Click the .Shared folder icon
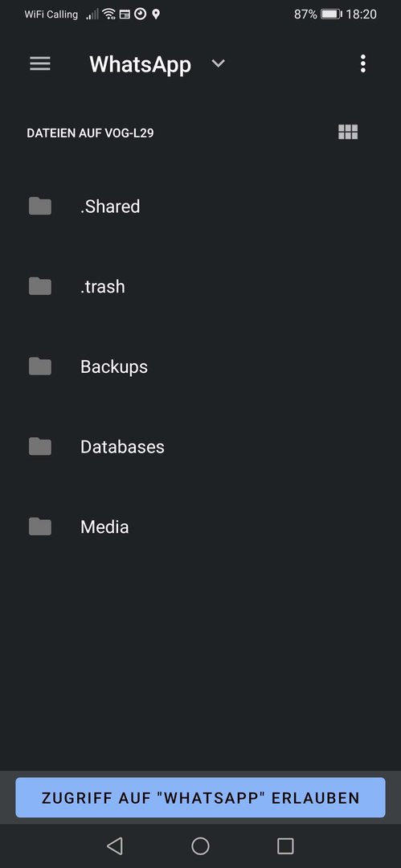401x868 pixels. click(40, 206)
